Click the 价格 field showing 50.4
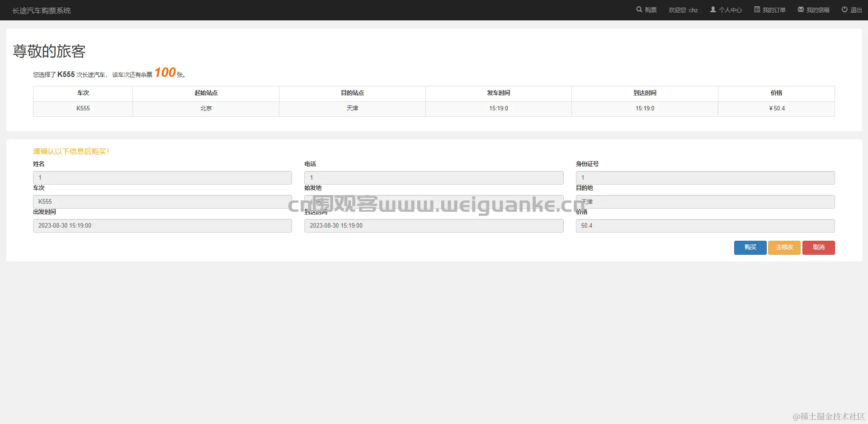 pos(705,226)
